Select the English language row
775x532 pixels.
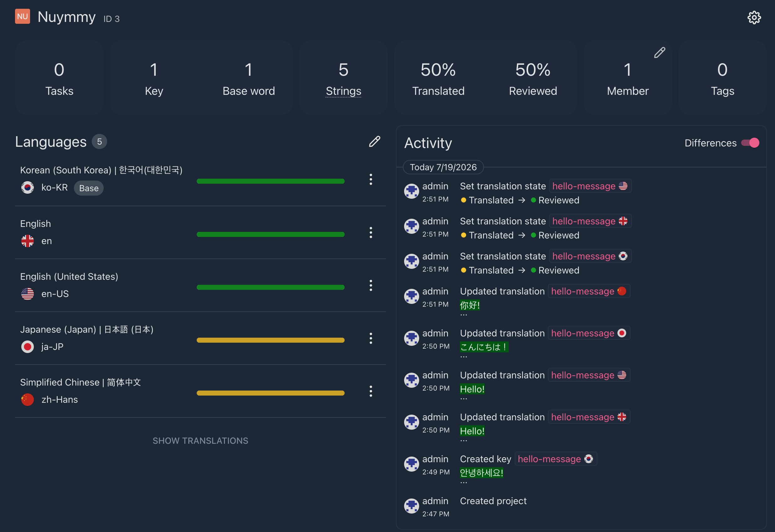pyautogui.click(x=200, y=233)
